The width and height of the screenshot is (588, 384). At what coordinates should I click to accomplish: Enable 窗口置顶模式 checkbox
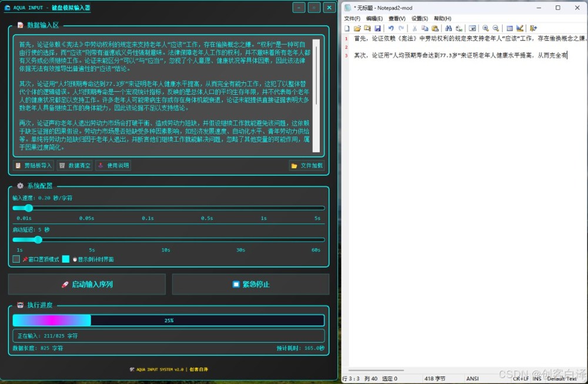click(16, 259)
